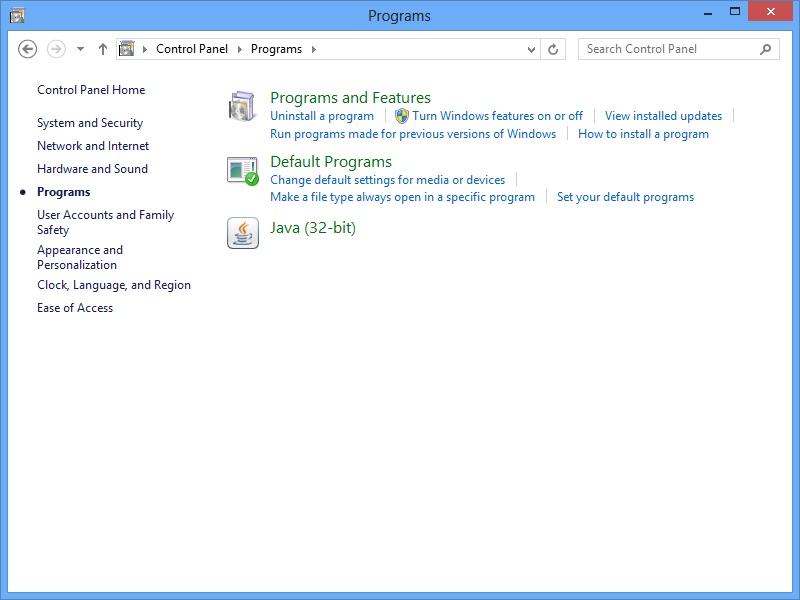Click the Up arrow navigation icon
The height and width of the screenshot is (600, 800).
click(x=102, y=48)
